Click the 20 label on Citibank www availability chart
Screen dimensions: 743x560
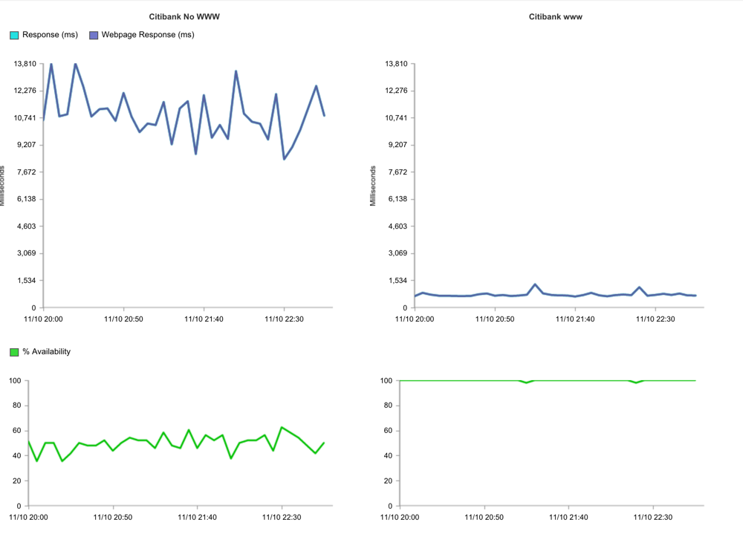(389, 481)
